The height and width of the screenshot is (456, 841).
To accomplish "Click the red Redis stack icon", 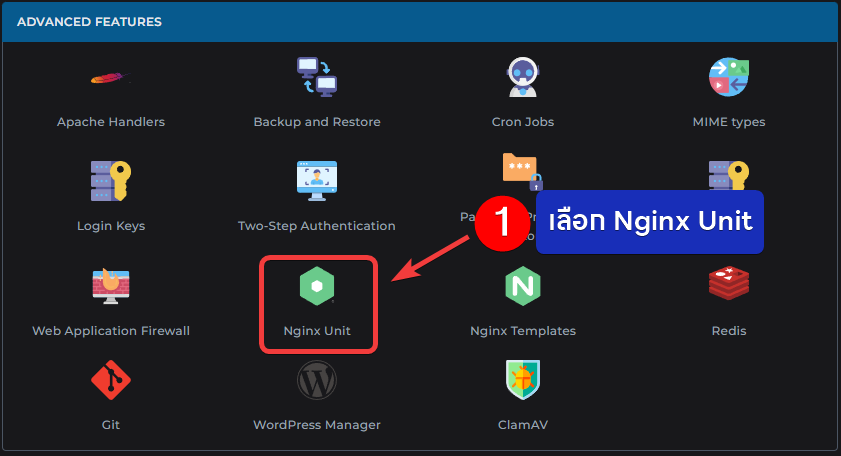I will 729,283.
